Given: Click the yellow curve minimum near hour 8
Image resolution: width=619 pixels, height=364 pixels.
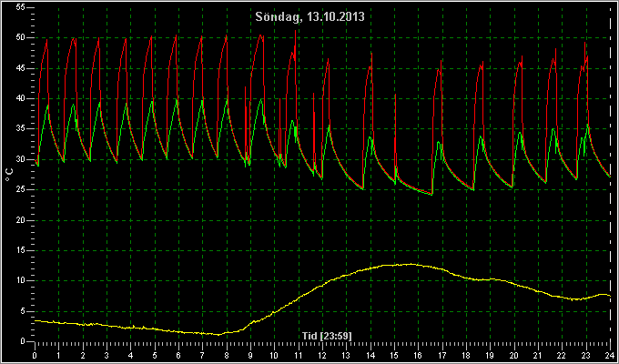Looking at the screenshot, I should point(218,334).
